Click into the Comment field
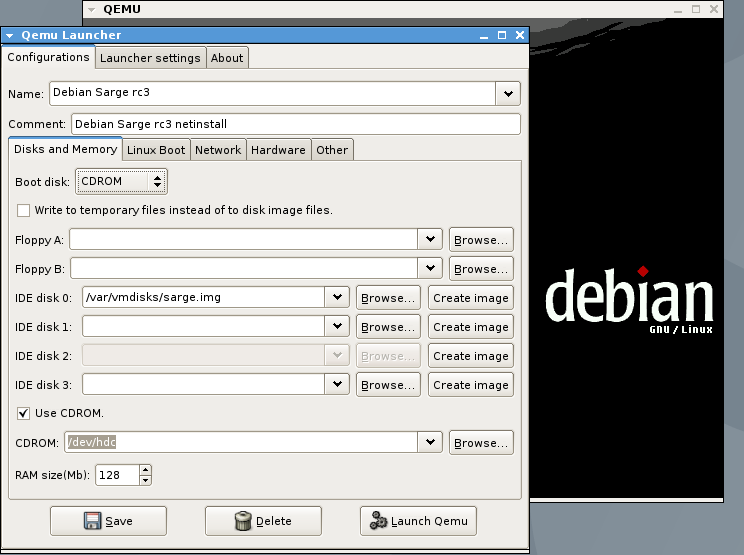744x555 pixels. tap(296, 124)
